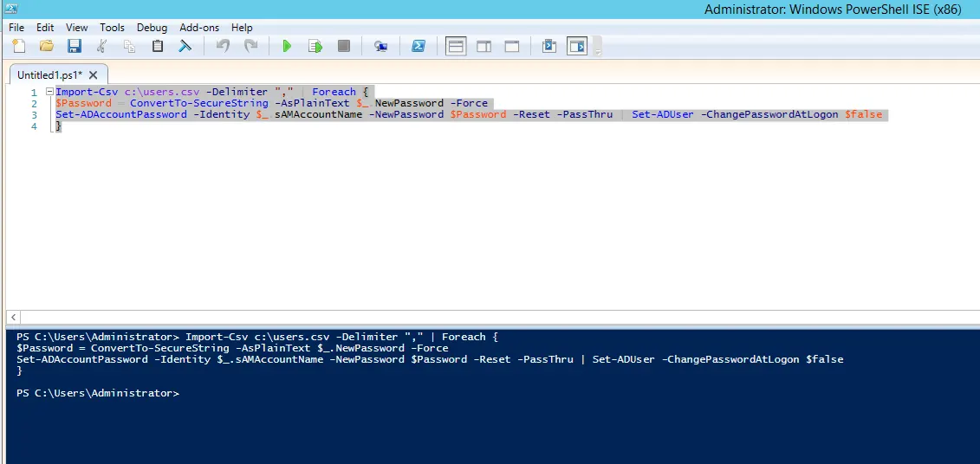Show the script pane on the right

484,46
